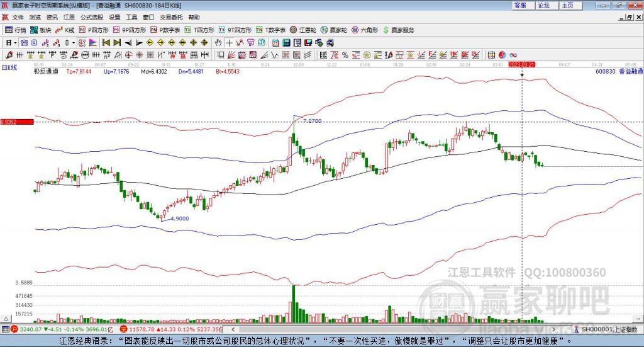
Task: Open the 公式选股 menu
Action: click(92, 17)
